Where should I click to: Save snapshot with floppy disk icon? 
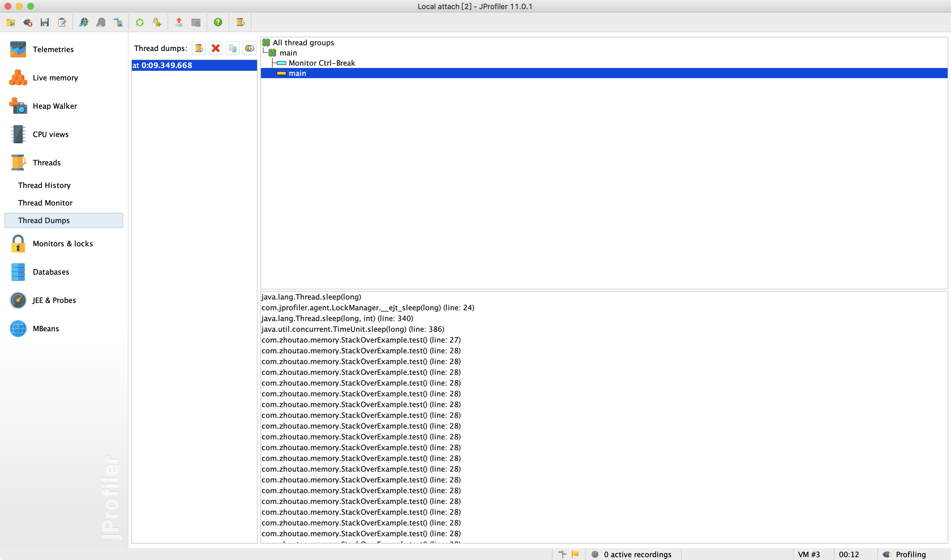point(44,23)
